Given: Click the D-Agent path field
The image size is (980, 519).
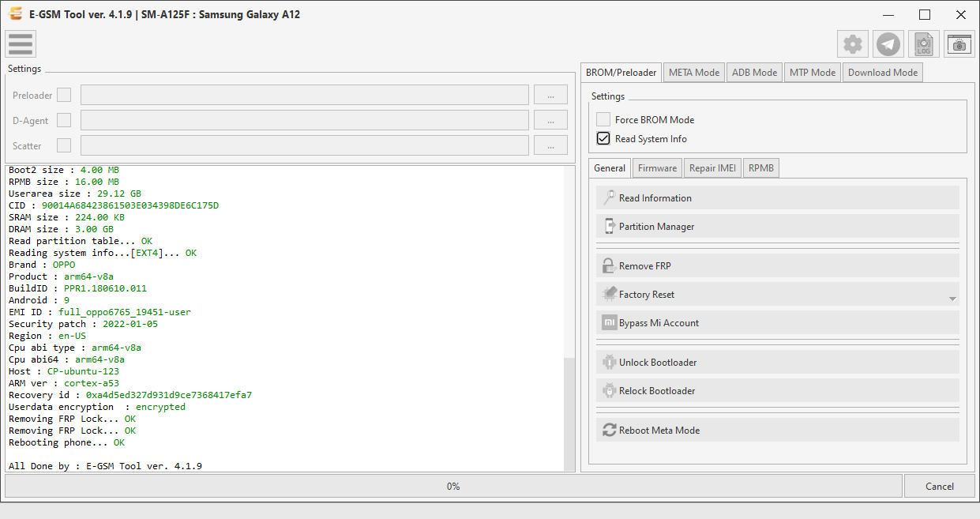Looking at the screenshot, I should (305, 120).
